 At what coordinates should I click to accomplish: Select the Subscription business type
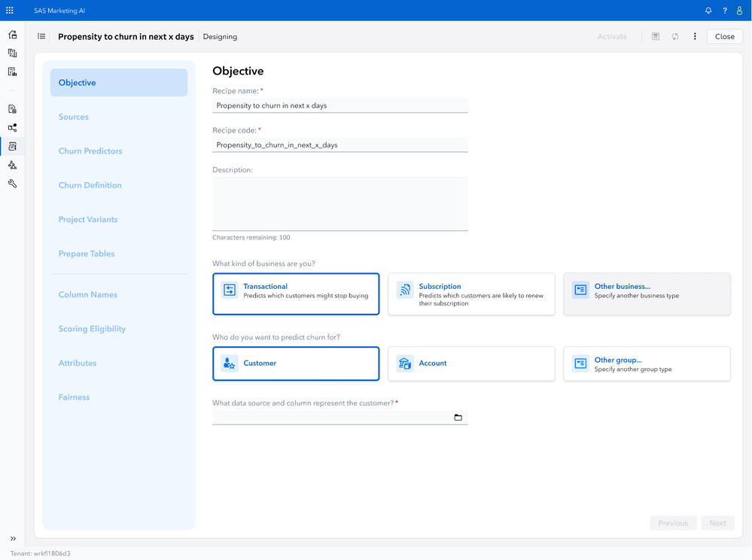point(471,294)
